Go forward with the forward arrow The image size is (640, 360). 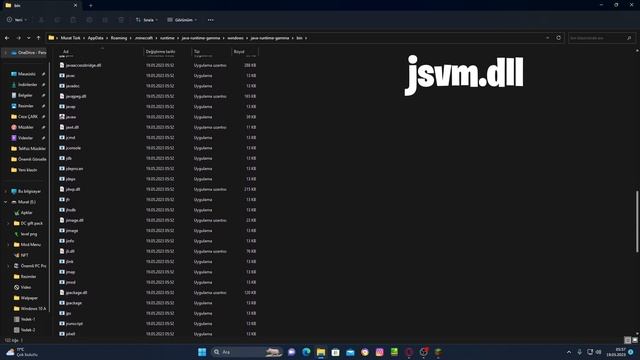(x=18, y=38)
